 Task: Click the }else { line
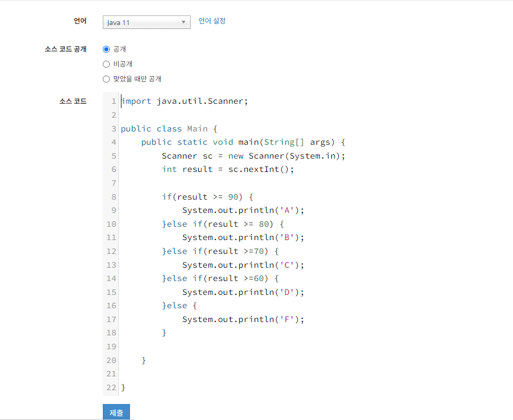point(180,306)
